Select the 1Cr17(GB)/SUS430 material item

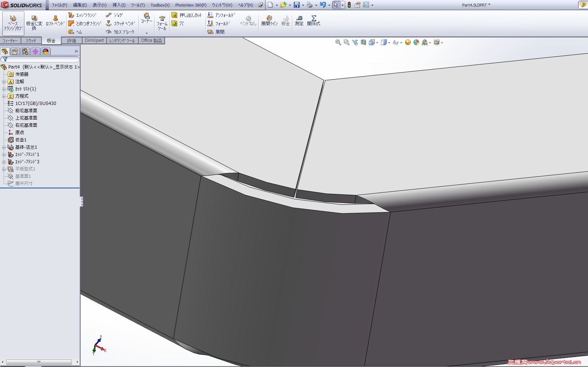(32, 104)
